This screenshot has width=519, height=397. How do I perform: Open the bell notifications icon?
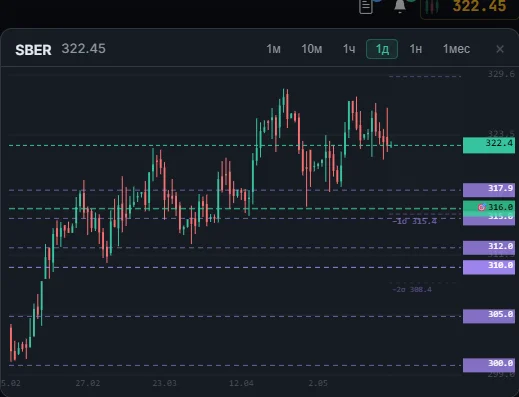[400, 6]
